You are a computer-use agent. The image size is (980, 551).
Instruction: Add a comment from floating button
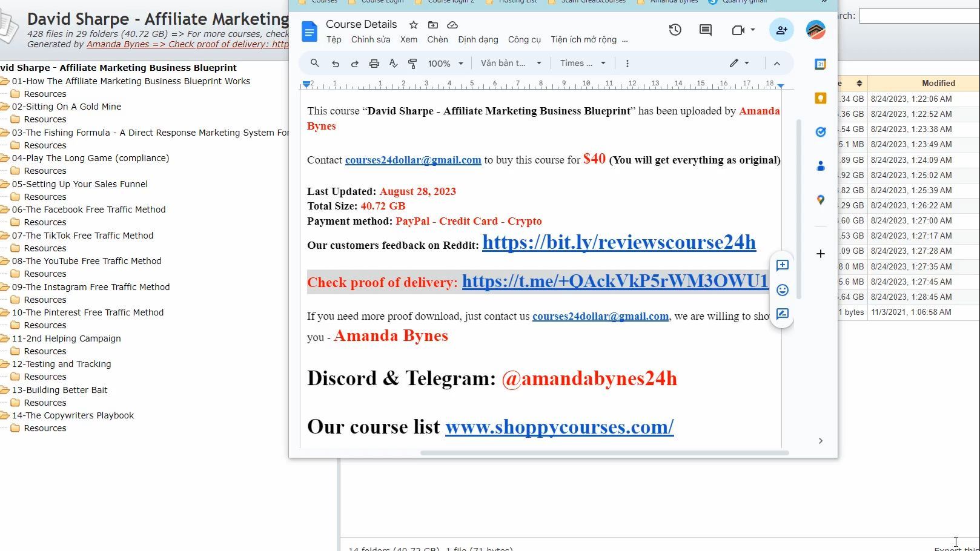click(x=783, y=265)
